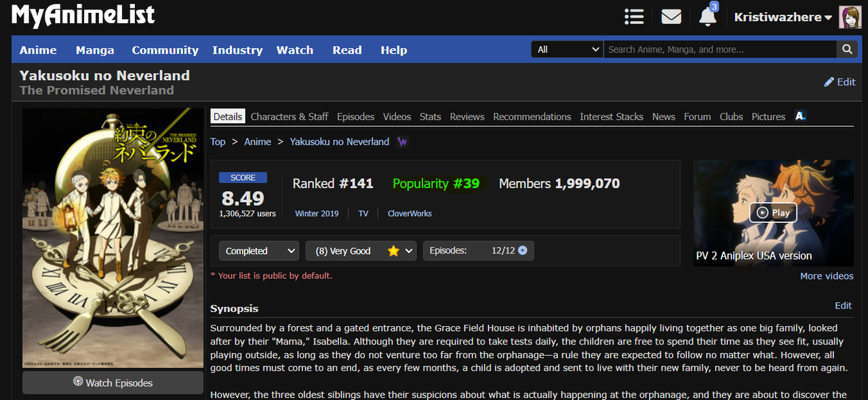The width and height of the screenshot is (868, 400).
Task: Click the More videos link
Action: (x=827, y=276)
